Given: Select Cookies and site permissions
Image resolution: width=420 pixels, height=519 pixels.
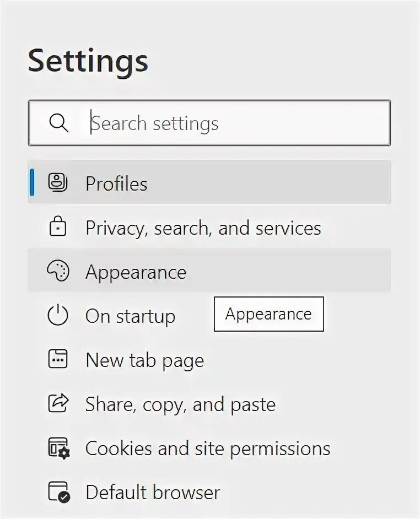Looking at the screenshot, I should [207, 448].
